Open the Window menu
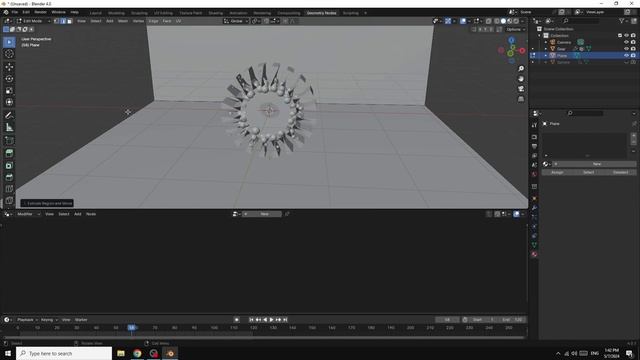640x360 pixels. click(x=58, y=12)
